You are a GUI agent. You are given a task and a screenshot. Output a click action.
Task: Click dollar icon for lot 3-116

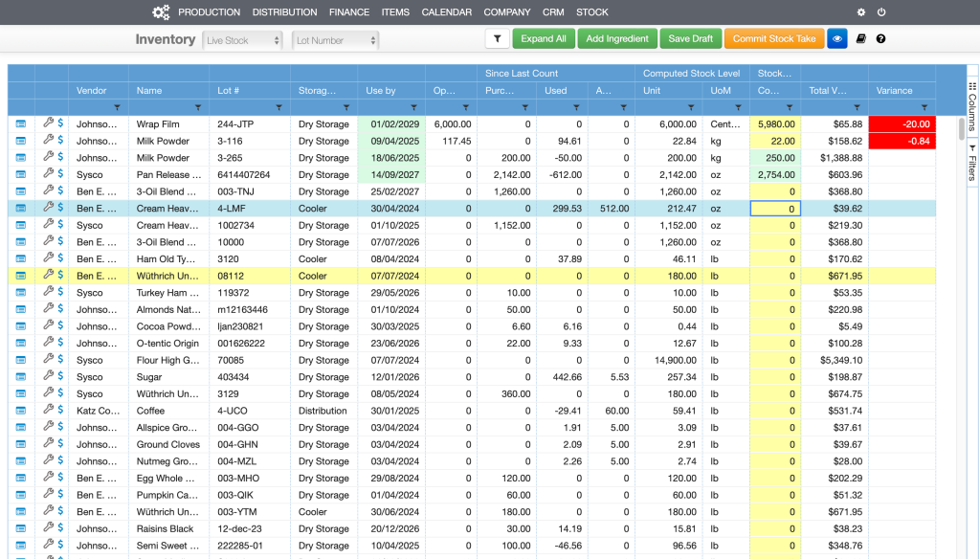click(x=60, y=140)
